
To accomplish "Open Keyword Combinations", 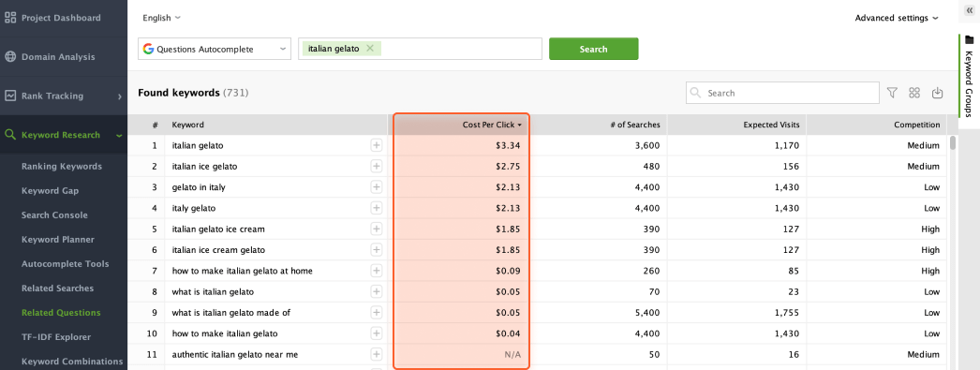I will [72, 362].
